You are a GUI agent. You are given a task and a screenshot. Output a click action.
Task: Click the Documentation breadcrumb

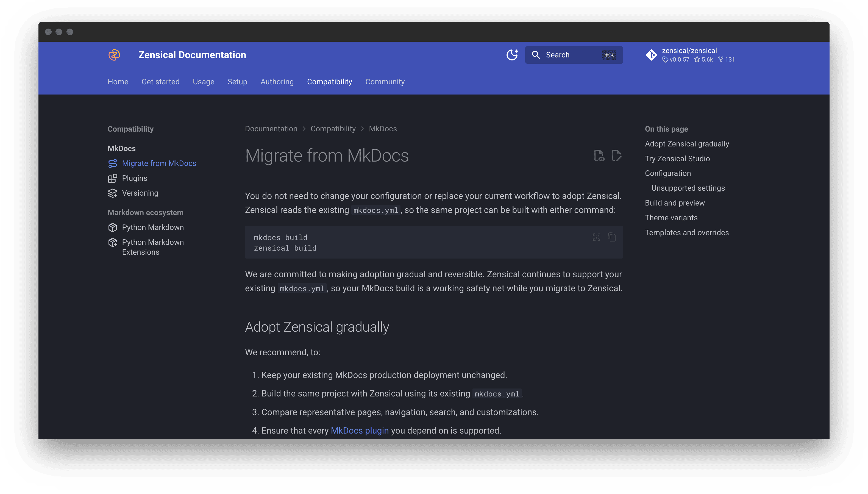(x=271, y=129)
